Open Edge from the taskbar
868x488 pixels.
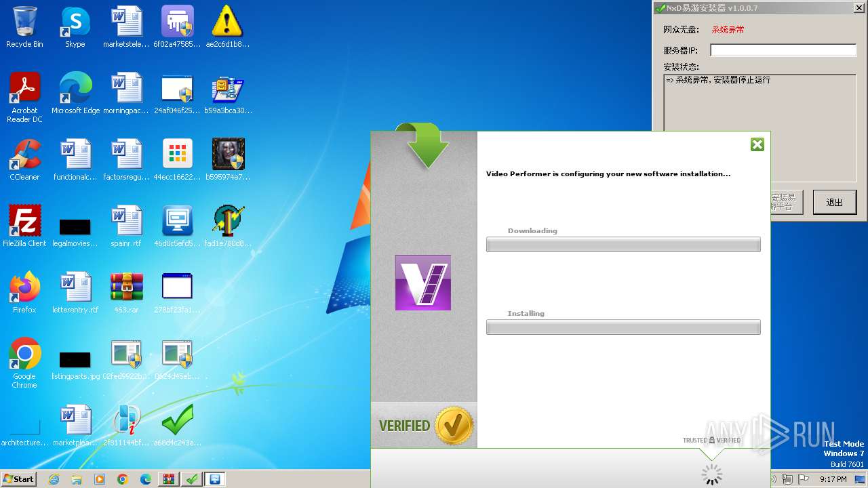146,479
